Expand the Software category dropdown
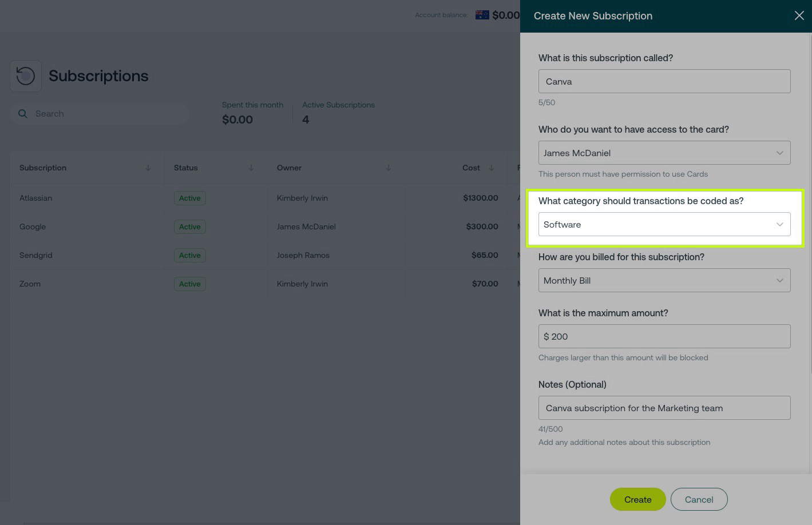This screenshot has height=525, width=812. point(664,224)
